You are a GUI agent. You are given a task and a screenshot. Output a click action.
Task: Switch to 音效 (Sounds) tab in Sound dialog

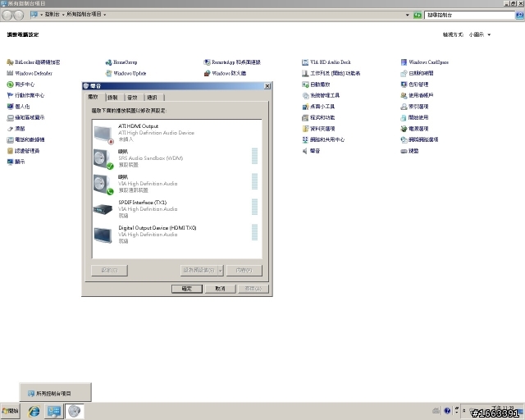(x=135, y=98)
